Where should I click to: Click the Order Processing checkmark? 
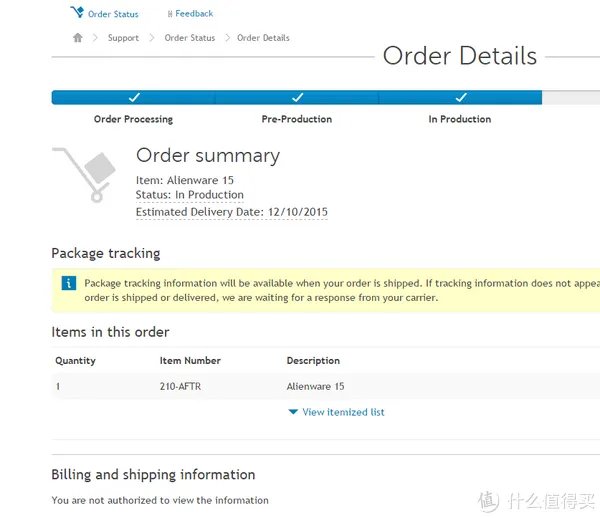pos(133,98)
